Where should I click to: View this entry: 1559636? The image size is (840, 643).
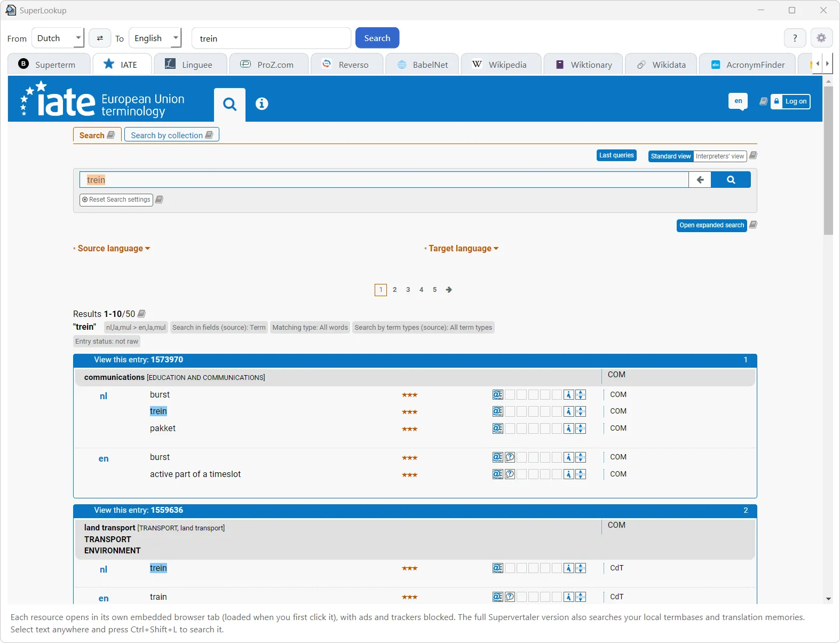point(139,510)
